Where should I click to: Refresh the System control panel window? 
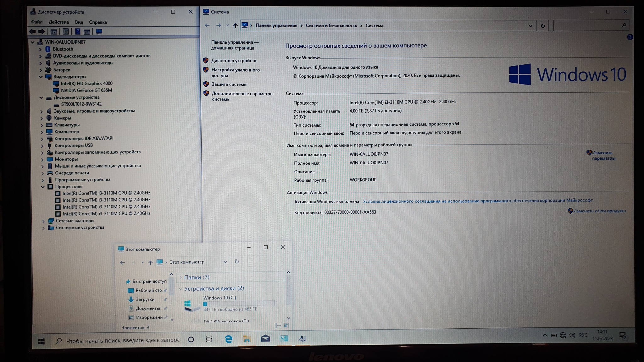tap(543, 26)
